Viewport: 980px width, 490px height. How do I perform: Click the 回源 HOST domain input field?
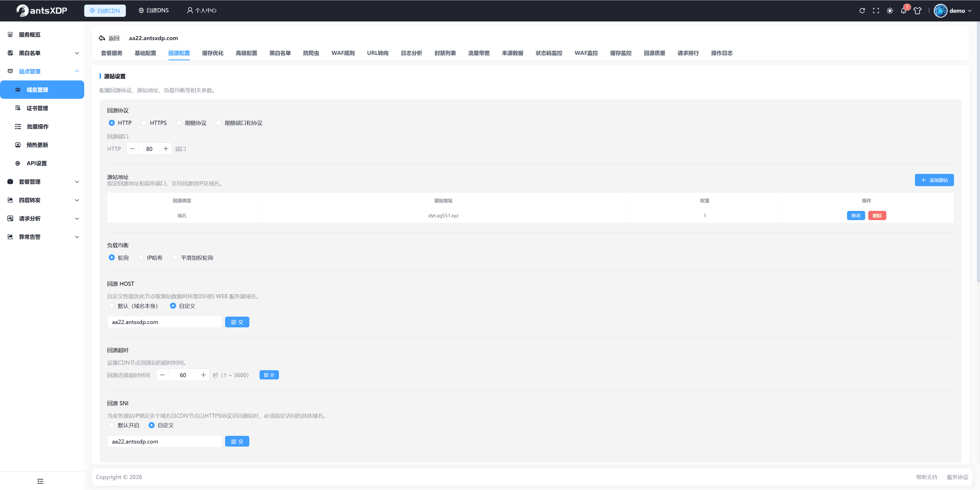pyautogui.click(x=164, y=322)
